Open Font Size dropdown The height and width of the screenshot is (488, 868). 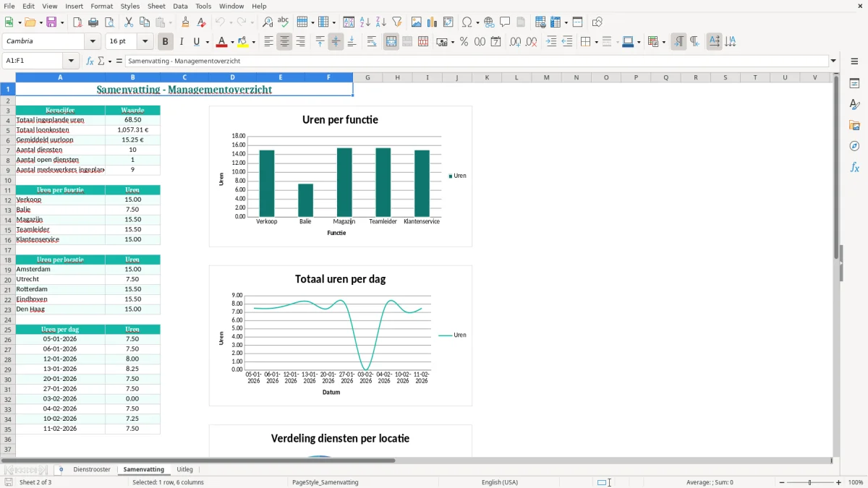coord(145,42)
